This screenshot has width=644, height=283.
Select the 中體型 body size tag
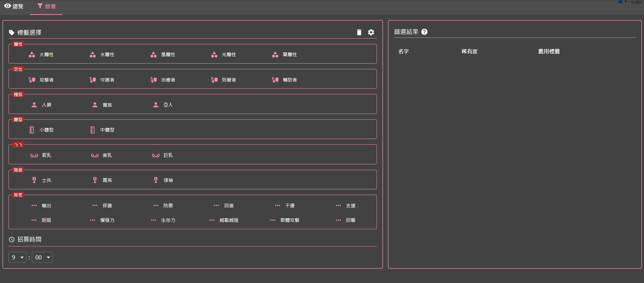click(x=107, y=130)
